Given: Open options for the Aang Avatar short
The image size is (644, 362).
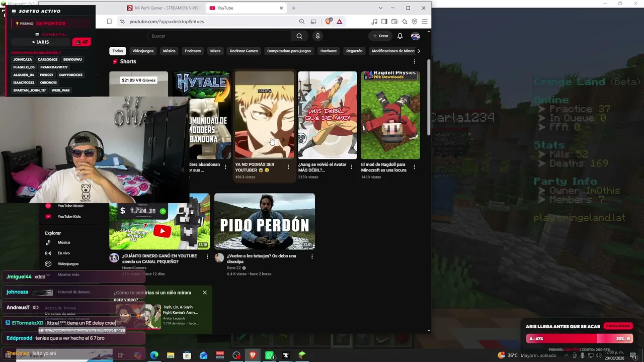Looking at the screenshot, I should pos(351,167).
